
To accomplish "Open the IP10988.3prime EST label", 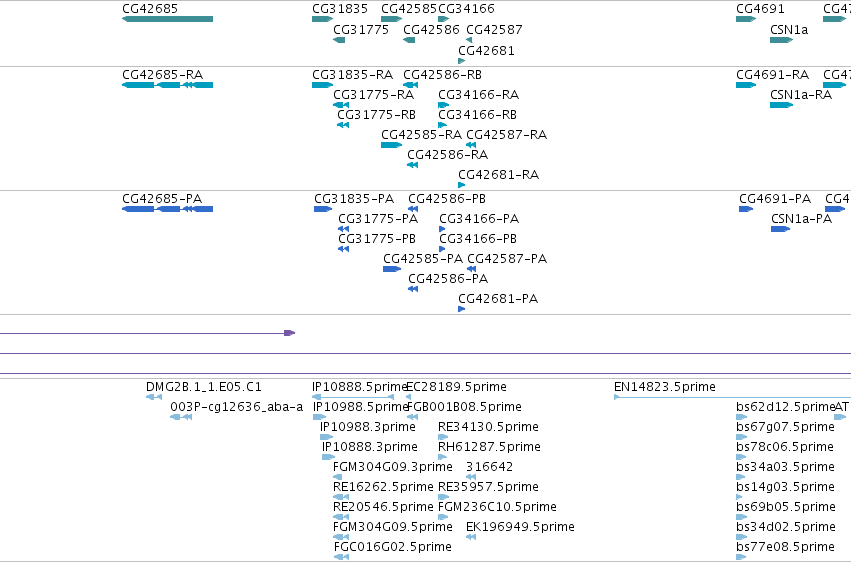I will coord(368,427).
